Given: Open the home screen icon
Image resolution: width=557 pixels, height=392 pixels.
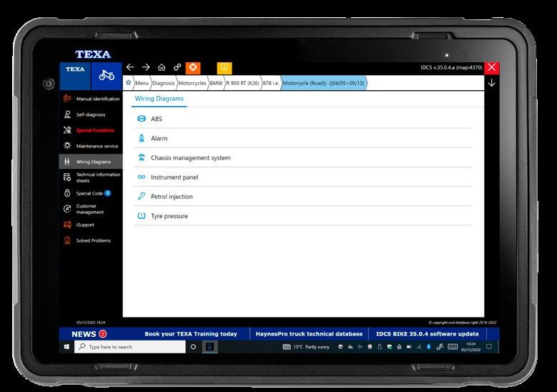Looking at the screenshot, I should point(162,67).
